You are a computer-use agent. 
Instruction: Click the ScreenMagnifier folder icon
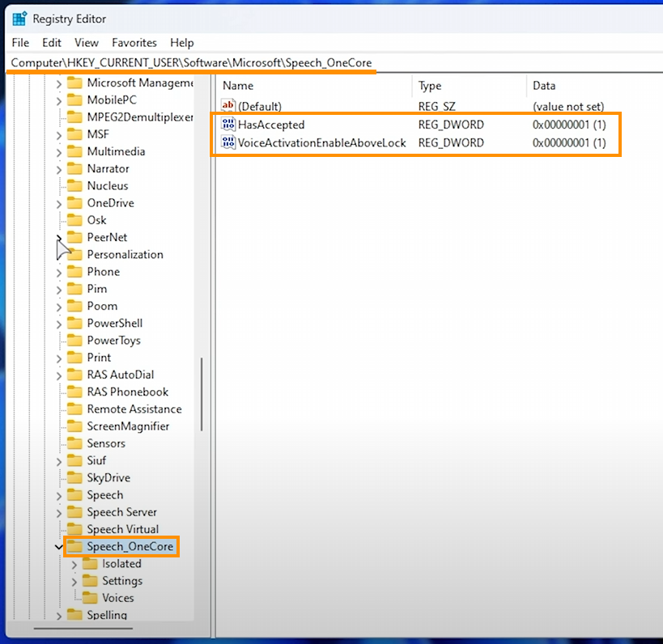(x=74, y=426)
